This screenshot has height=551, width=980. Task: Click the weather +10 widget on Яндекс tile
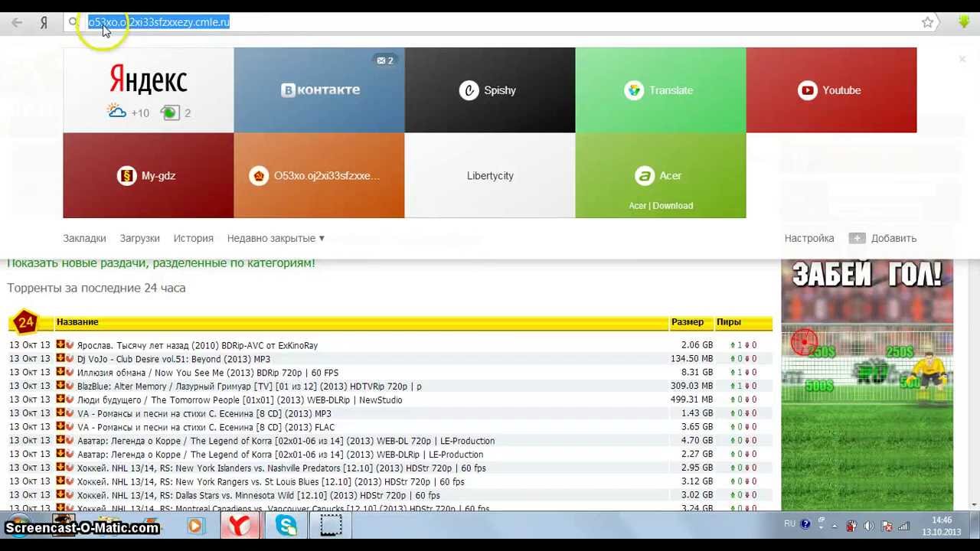coord(129,112)
